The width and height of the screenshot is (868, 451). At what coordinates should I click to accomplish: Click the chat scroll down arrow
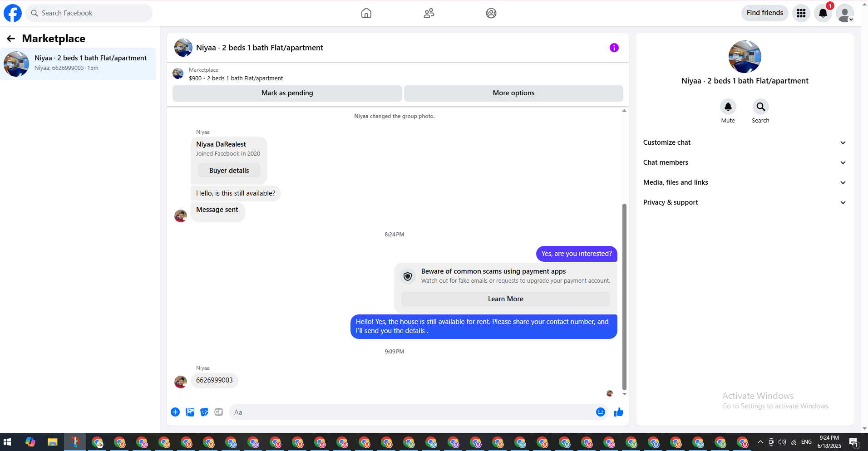click(x=625, y=394)
